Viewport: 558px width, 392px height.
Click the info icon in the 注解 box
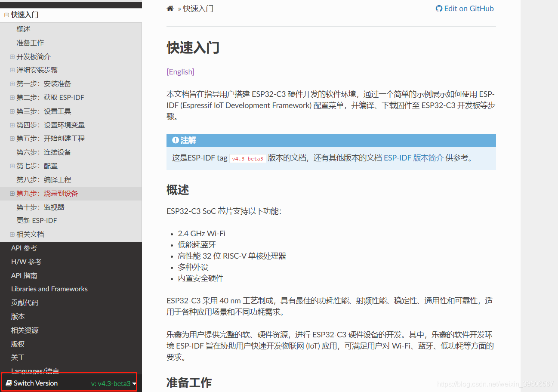click(175, 140)
